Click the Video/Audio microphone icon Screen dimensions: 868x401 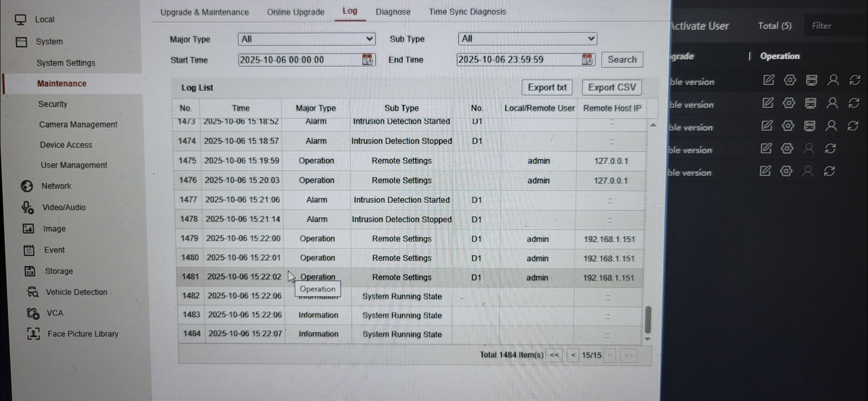(27, 208)
